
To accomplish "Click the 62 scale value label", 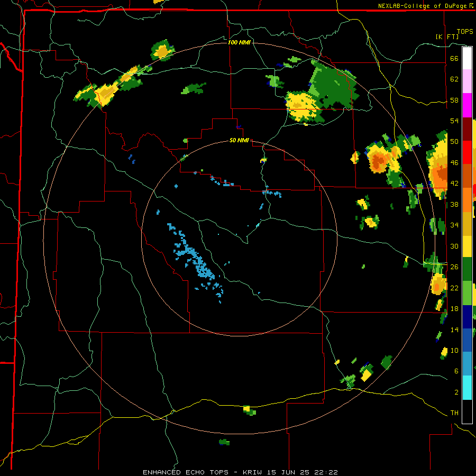I will click(454, 79).
